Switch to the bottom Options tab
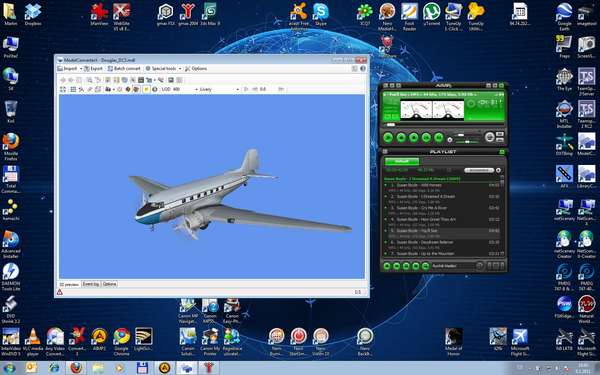Viewport: 600px width, 375px height. click(x=109, y=284)
